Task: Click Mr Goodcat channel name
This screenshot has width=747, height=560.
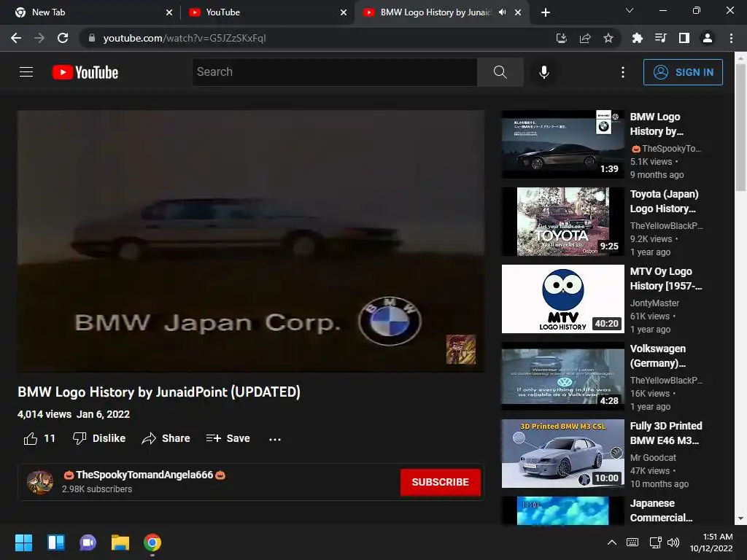Action: click(x=653, y=458)
